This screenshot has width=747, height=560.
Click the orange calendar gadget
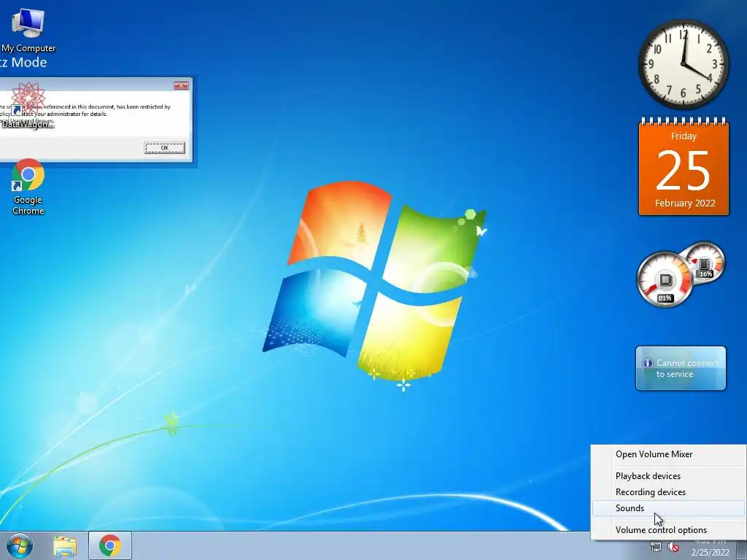pyautogui.click(x=684, y=166)
